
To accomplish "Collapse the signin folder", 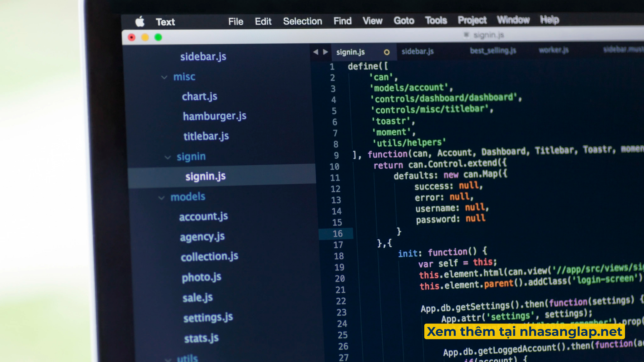I will (168, 157).
